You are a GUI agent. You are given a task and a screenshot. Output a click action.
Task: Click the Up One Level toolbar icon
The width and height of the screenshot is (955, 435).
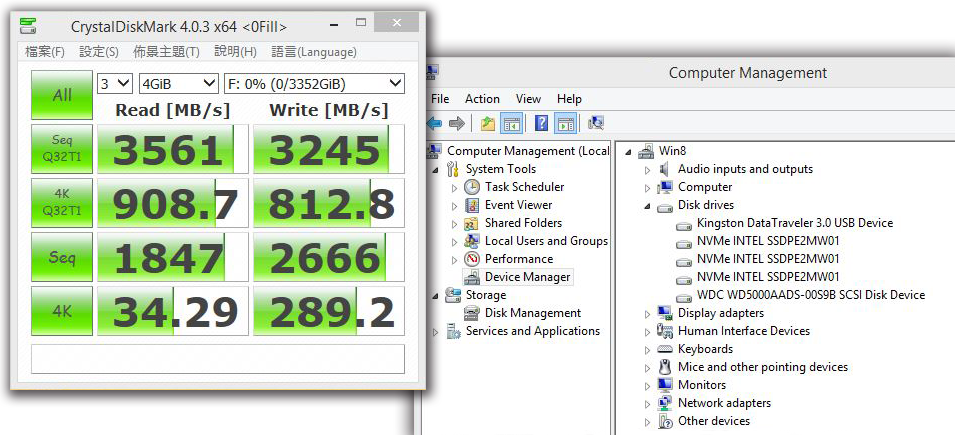[x=487, y=123]
